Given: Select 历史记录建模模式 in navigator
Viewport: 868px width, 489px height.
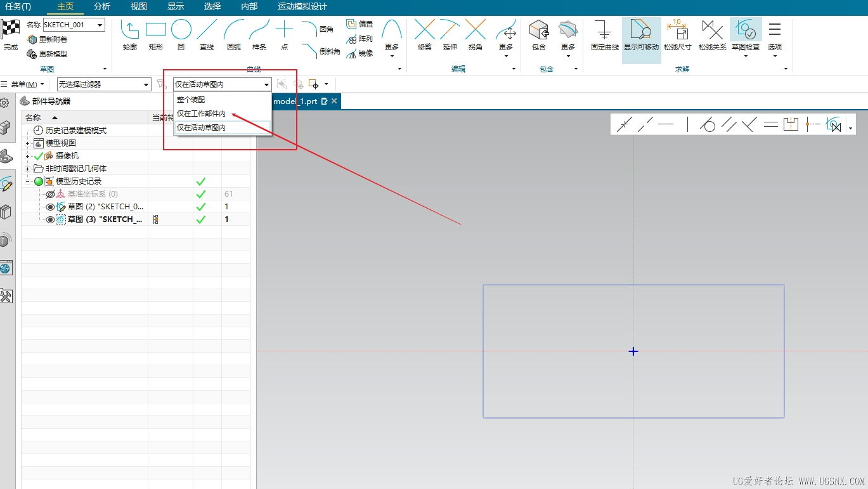Looking at the screenshot, I should (x=76, y=131).
